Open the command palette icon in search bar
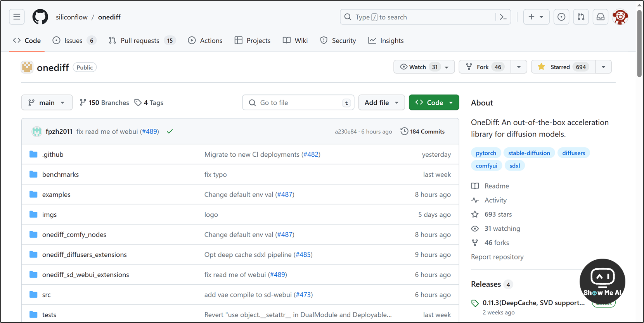Viewport: 644px width, 323px height. 503,17
